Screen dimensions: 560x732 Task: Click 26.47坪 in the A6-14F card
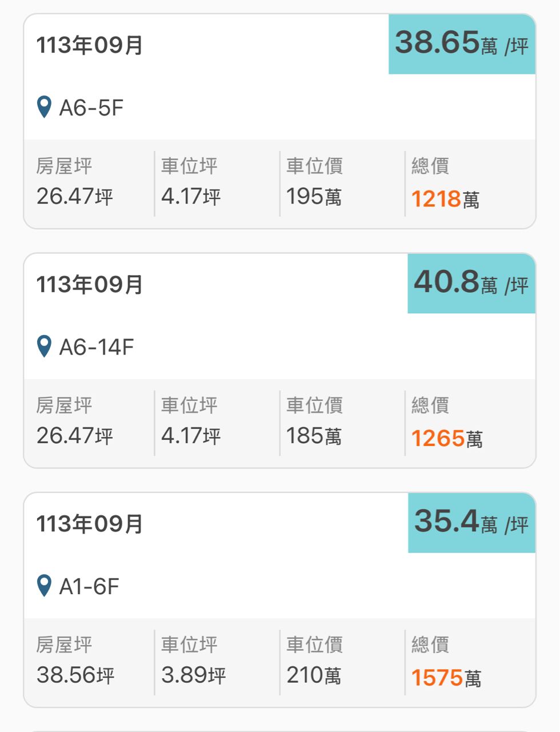coord(75,436)
